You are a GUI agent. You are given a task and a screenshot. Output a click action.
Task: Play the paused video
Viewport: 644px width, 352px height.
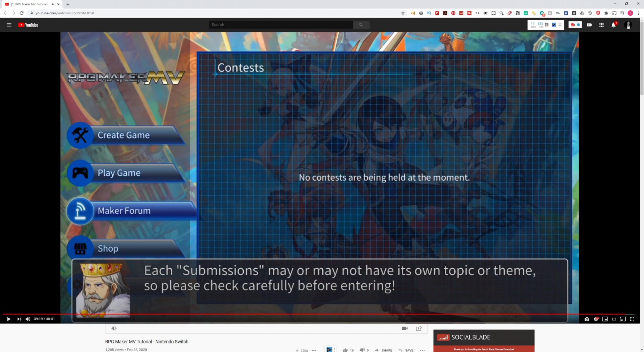9,319
